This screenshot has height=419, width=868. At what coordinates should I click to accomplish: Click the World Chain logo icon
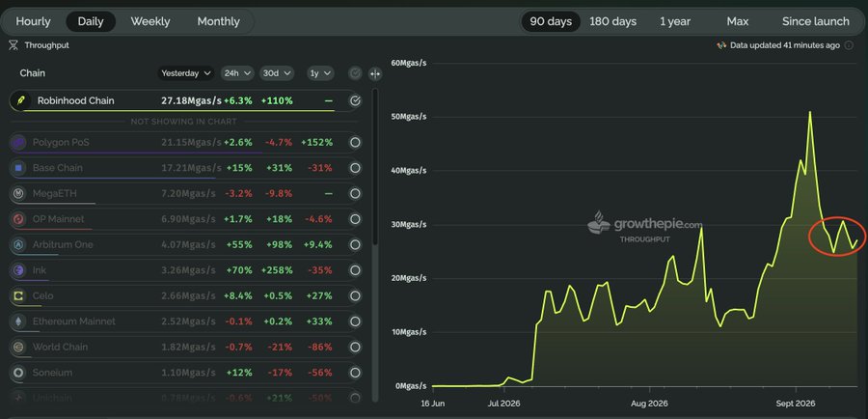coord(18,347)
